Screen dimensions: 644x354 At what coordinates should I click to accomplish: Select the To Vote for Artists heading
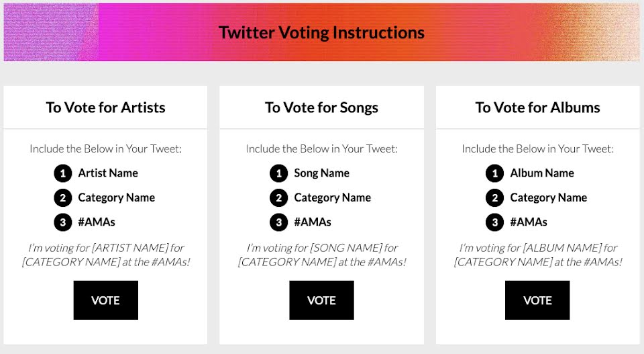105,107
